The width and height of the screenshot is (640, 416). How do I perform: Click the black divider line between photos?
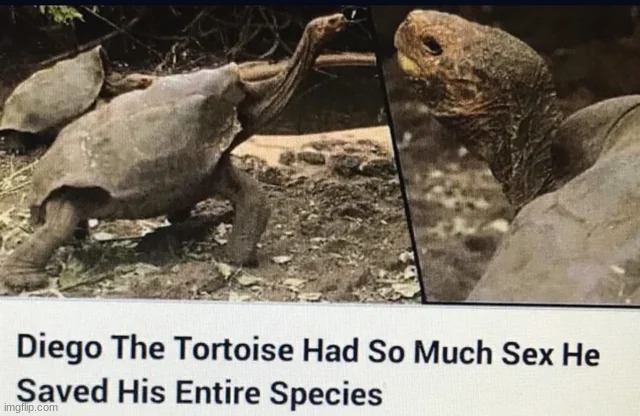pos(399,155)
